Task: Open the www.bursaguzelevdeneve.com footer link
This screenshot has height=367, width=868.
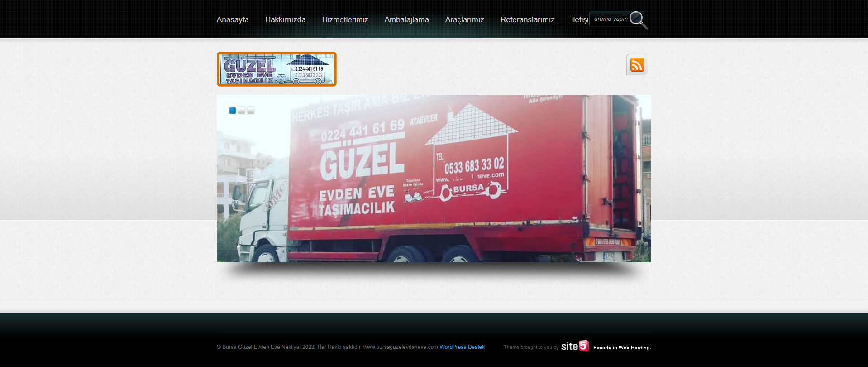Action: (x=401, y=347)
